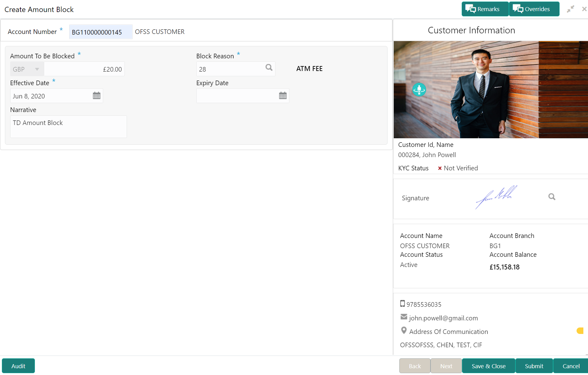
Task: Submit the amount block
Action: point(534,366)
